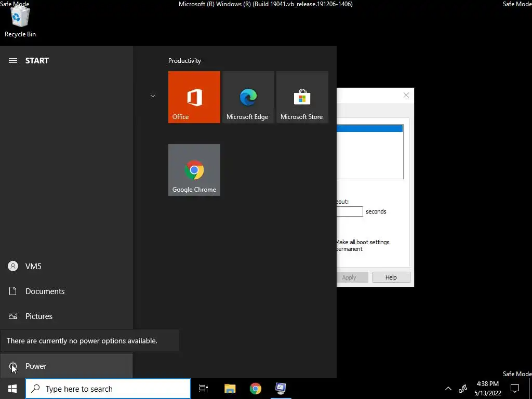Screen dimensions: 532x399
Task: Show hidden system tray icons
Action: [x=448, y=389]
